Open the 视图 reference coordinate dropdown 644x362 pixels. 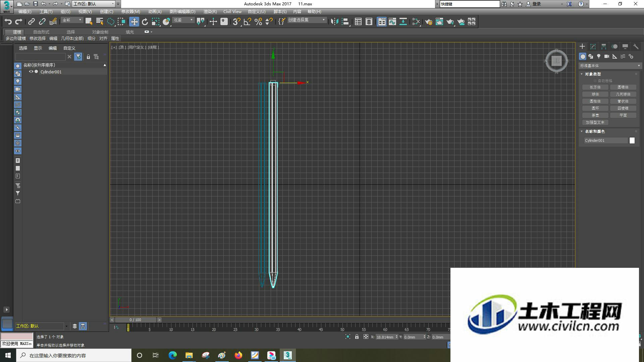coord(183,20)
